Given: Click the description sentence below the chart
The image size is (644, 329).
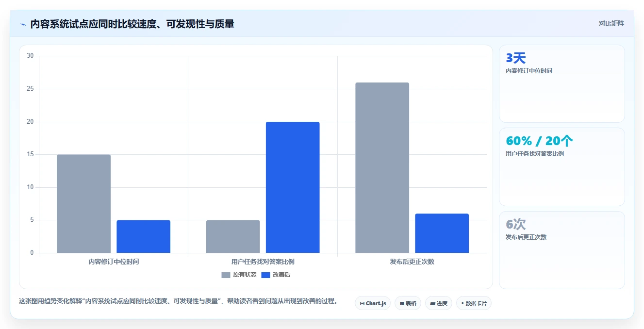Looking at the screenshot, I should pyautogui.click(x=178, y=301).
